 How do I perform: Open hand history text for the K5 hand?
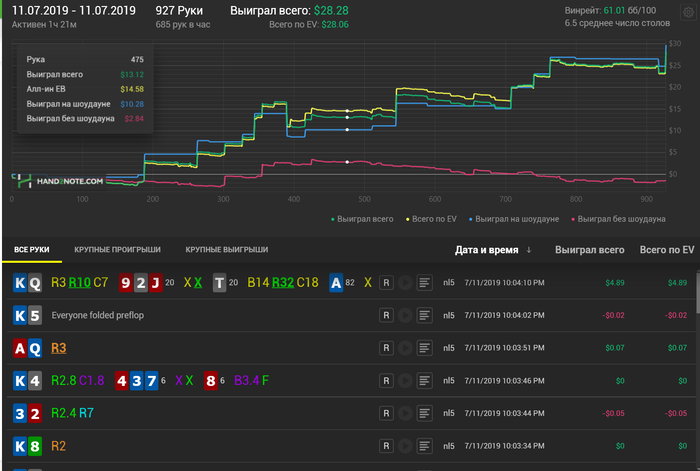click(424, 315)
